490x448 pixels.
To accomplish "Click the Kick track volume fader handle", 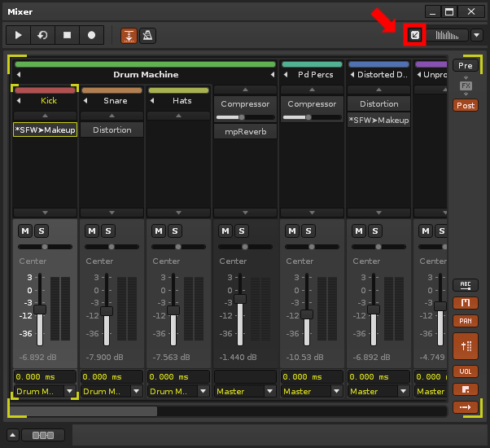I will pyautogui.click(x=40, y=310).
